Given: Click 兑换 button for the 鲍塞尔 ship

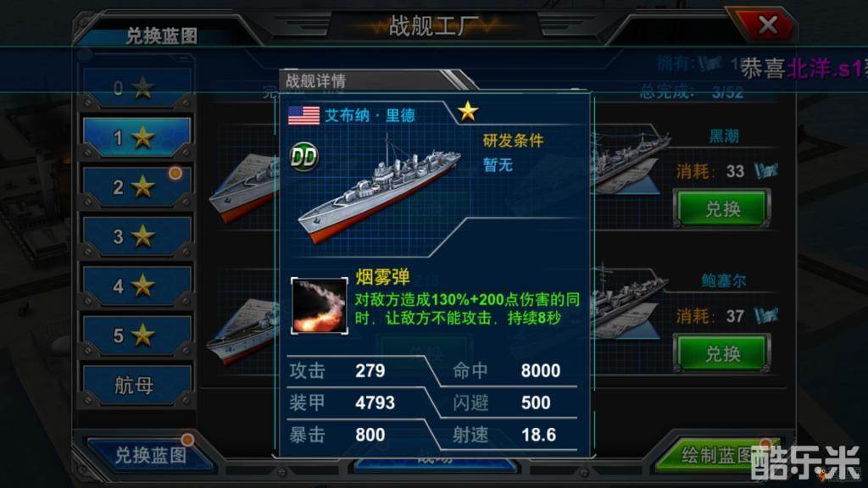Looking at the screenshot, I should tap(722, 353).
